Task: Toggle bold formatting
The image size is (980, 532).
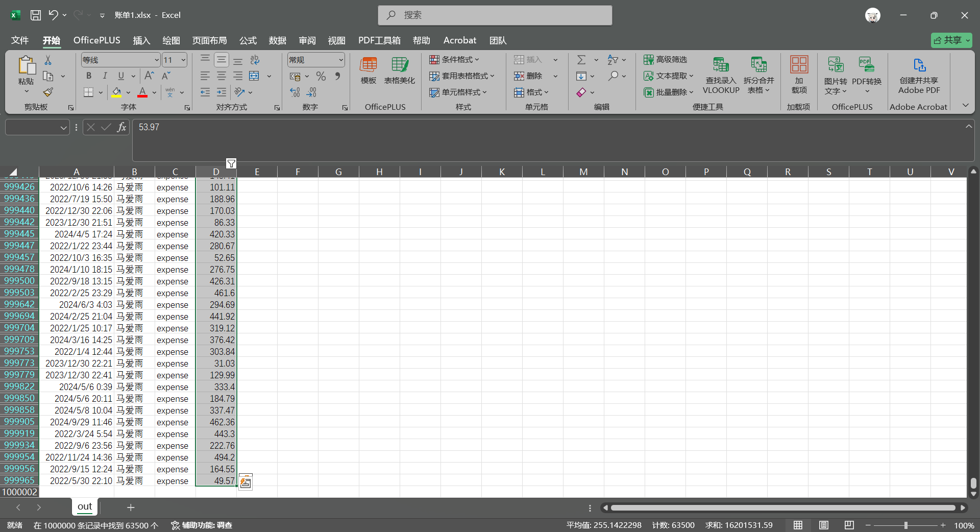Action: 89,76
